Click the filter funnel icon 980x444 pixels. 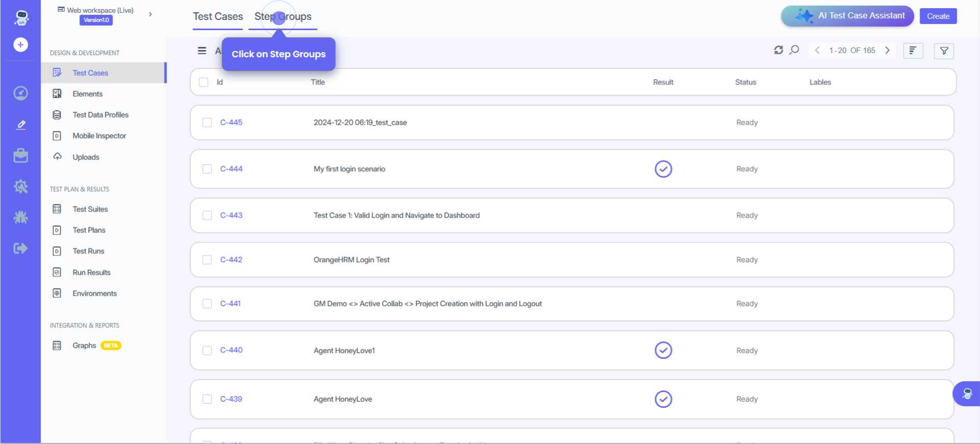[x=944, y=51]
